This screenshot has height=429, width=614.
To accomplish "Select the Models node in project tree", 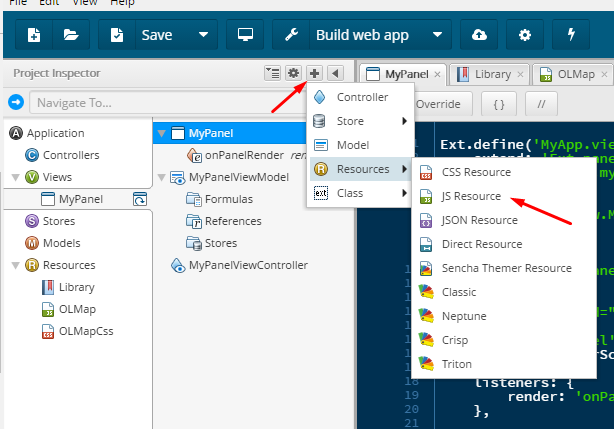I will pyautogui.click(x=61, y=243).
